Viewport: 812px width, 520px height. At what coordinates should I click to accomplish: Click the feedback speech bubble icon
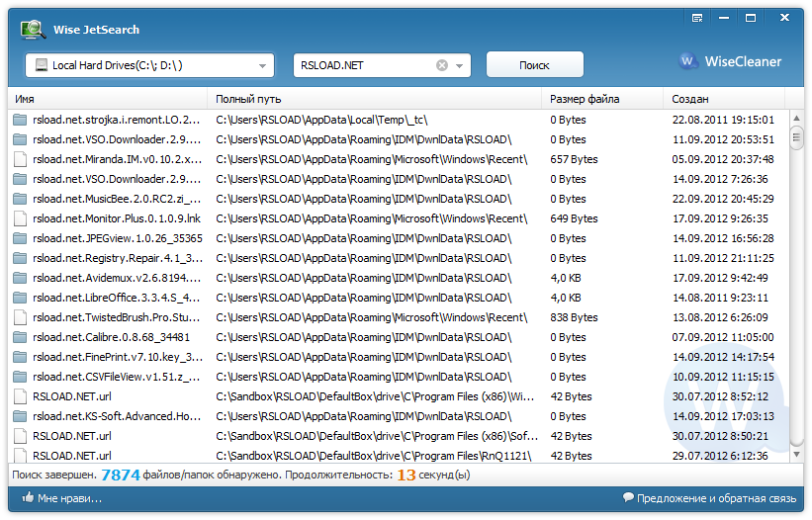pos(628,497)
